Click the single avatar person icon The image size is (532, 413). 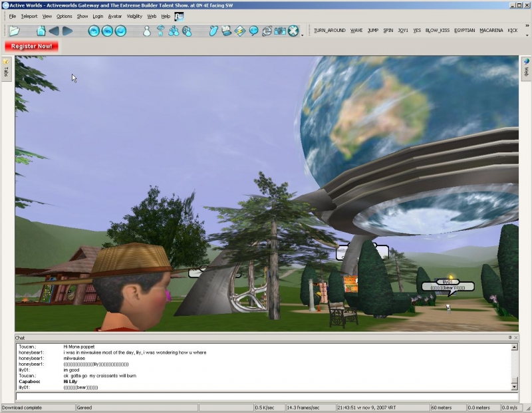[147, 31]
